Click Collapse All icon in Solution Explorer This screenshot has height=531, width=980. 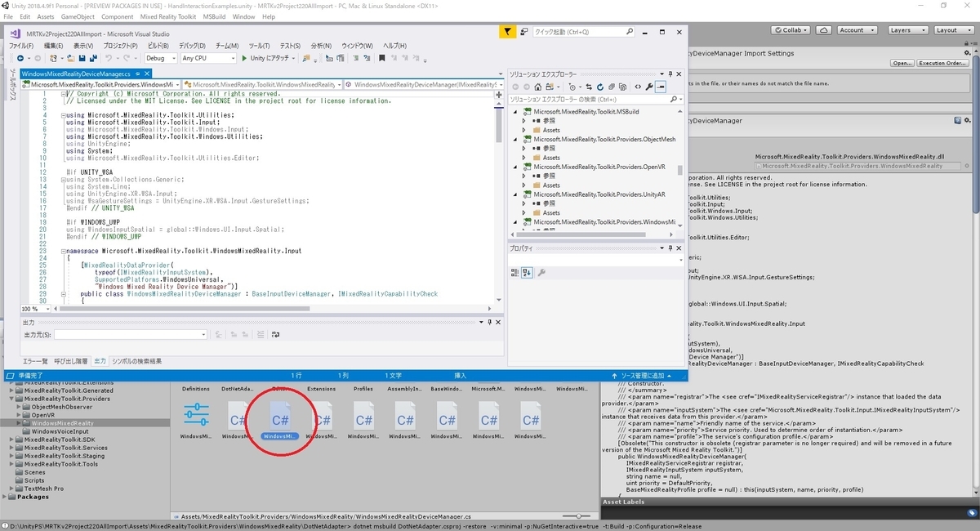[x=612, y=87]
